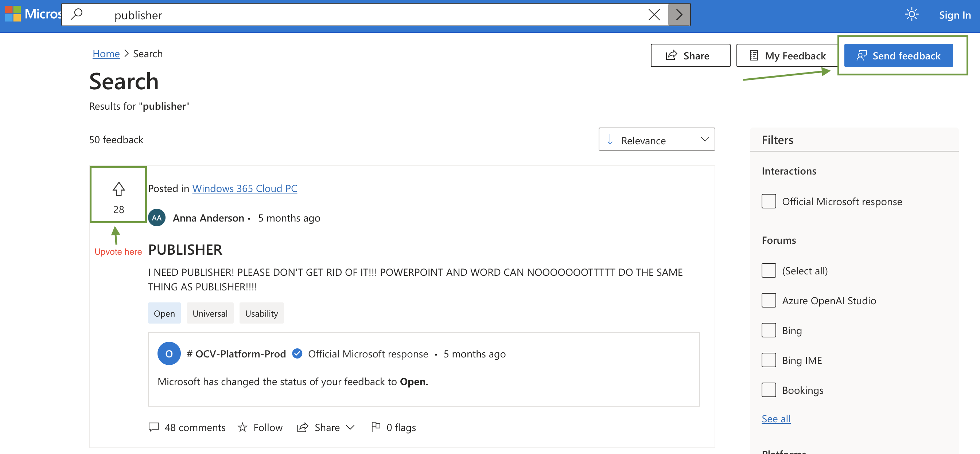Click the Universal tag
980x454 pixels.
[x=210, y=313]
